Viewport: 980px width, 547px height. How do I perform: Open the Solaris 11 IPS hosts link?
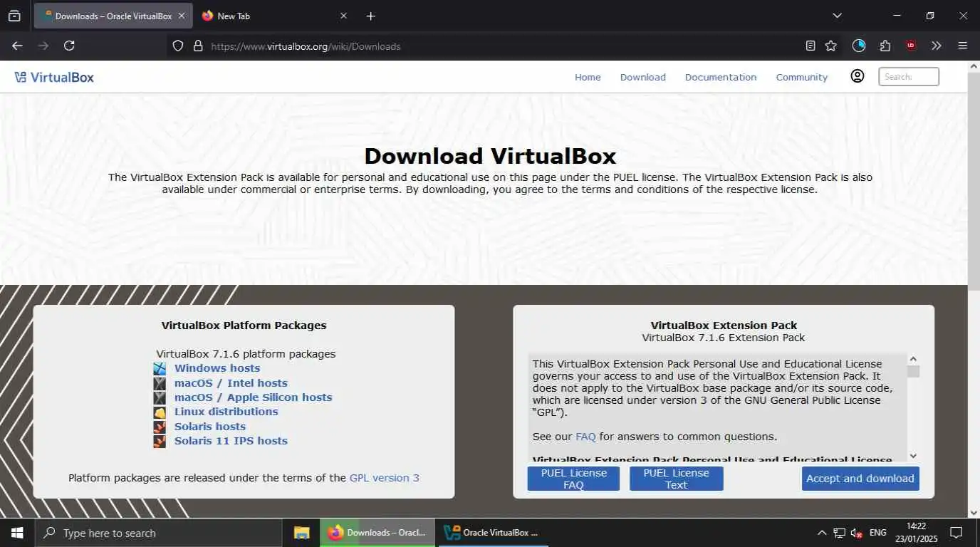tap(231, 441)
